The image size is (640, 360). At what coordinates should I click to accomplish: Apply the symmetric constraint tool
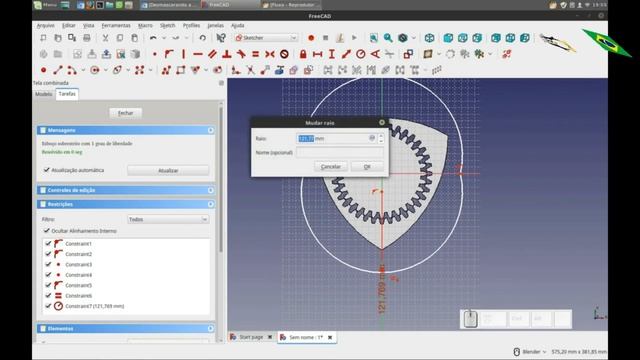[270, 54]
